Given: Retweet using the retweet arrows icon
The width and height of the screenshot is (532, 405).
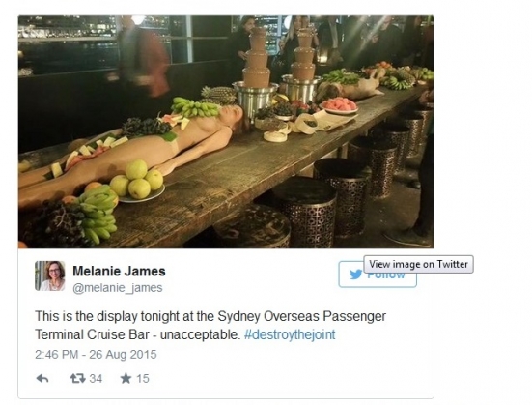Looking at the screenshot, I should pyautogui.click(x=77, y=378).
